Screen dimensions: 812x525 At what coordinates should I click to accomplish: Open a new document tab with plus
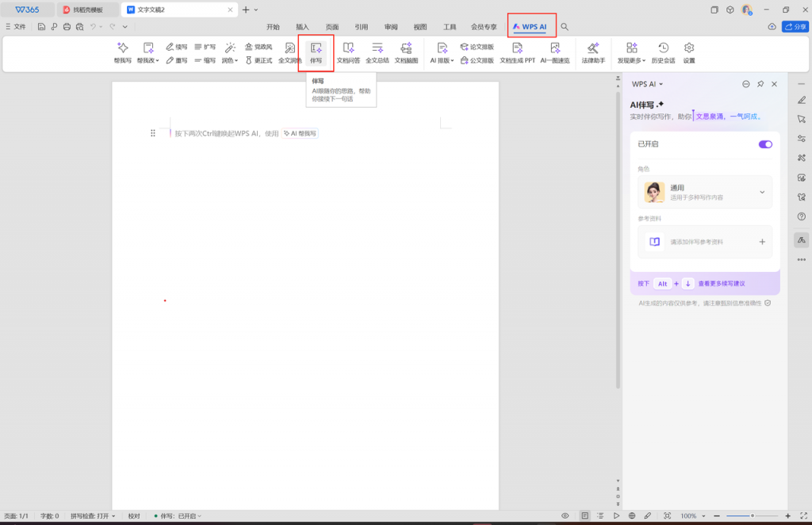click(x=246, y=10)
